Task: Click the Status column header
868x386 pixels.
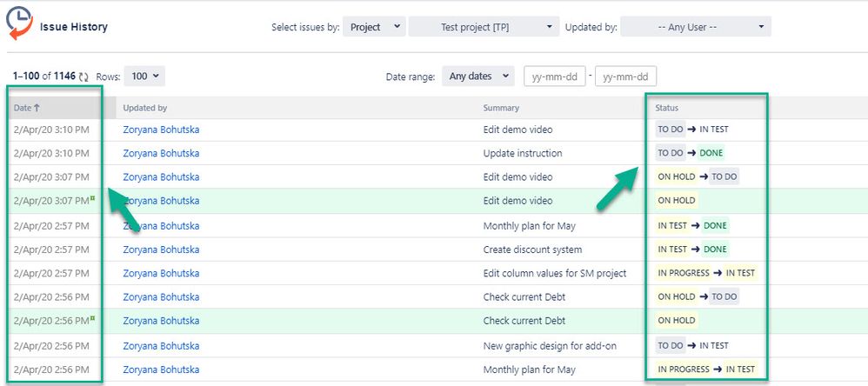Action: 666,108
